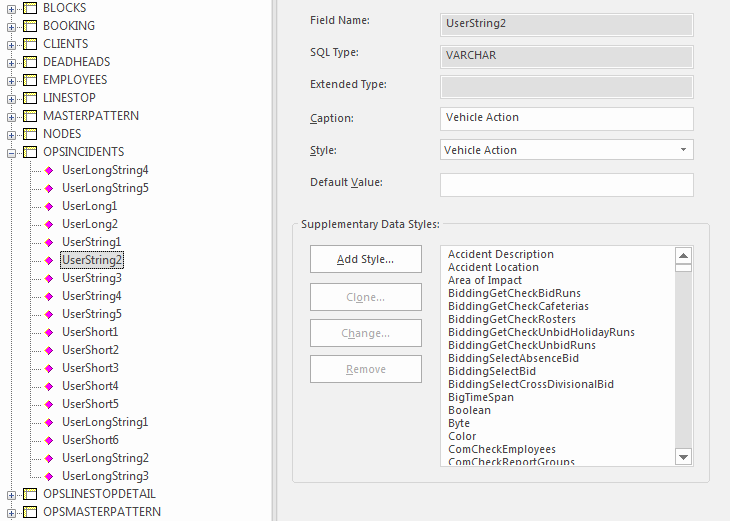Click the empty Extended Type box

tap(567, 87)
